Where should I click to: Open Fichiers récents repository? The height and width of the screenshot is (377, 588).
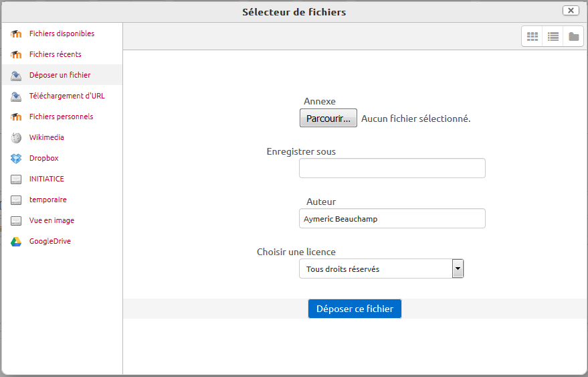tap(55, 54)
